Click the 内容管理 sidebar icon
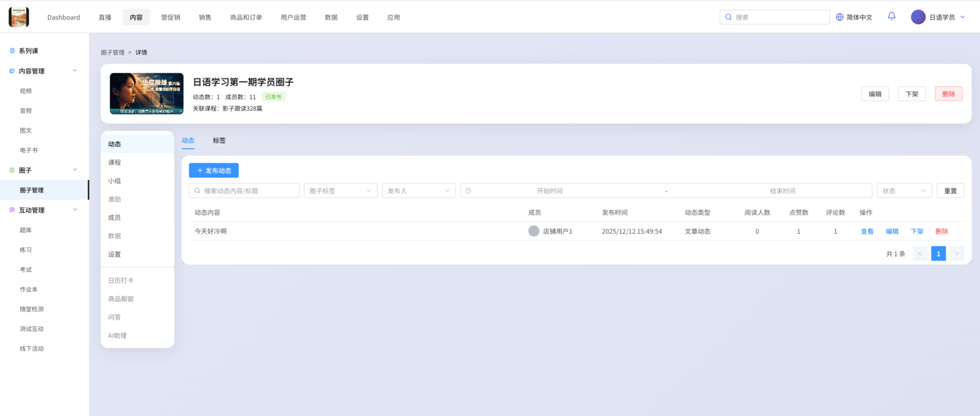Image resolution: width=980 pixels, height=416 pixels. (x=12, y=71)
